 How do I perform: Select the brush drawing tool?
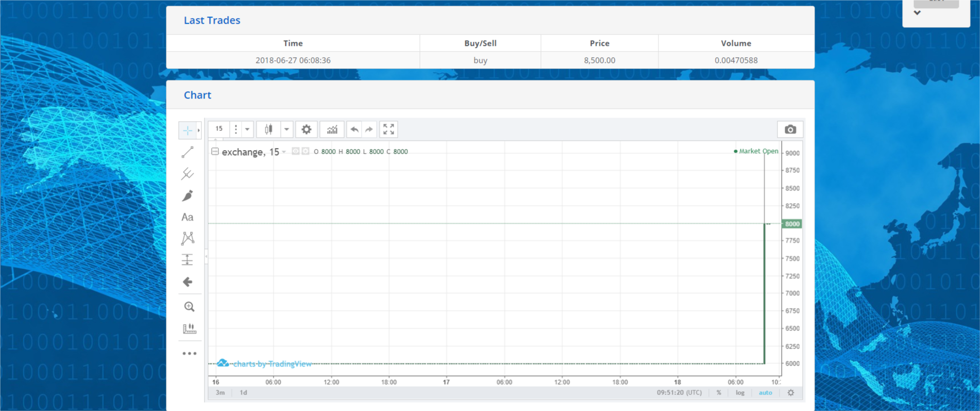tap(188, 195)
